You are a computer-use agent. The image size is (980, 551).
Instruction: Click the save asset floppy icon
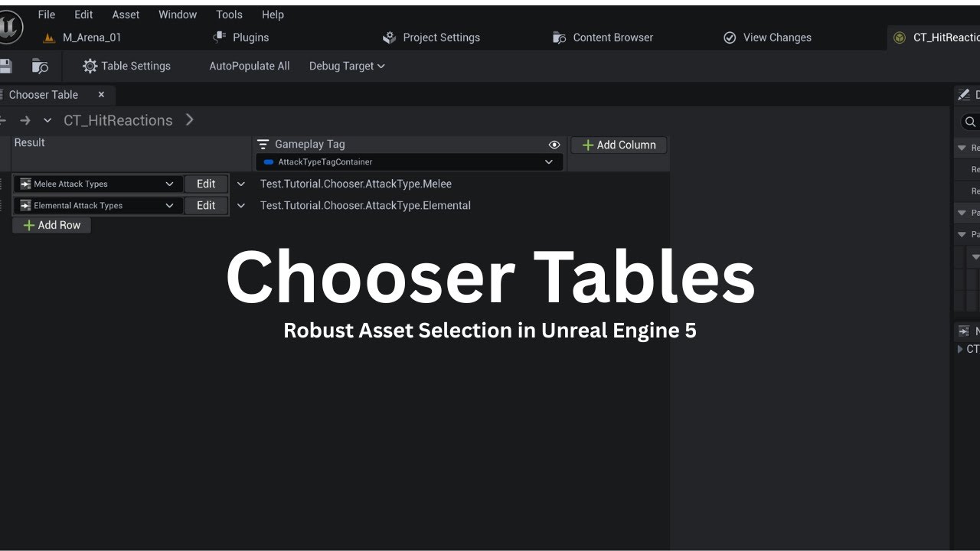pyautogui.click(x=5, y=66)
